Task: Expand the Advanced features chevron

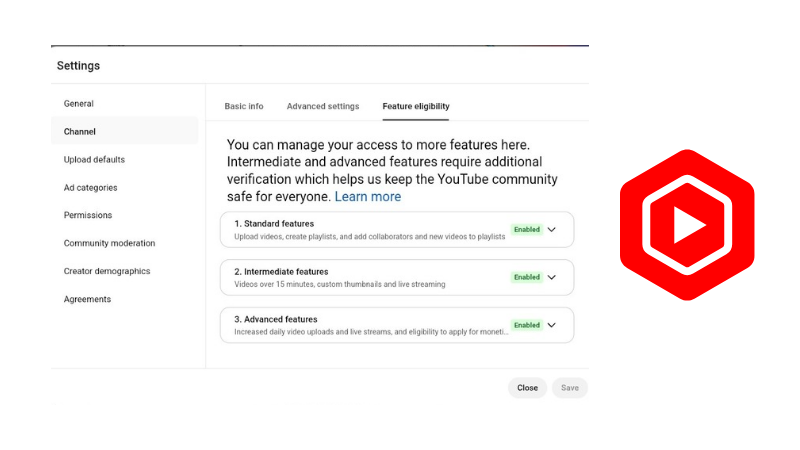Action: (552, 325)
